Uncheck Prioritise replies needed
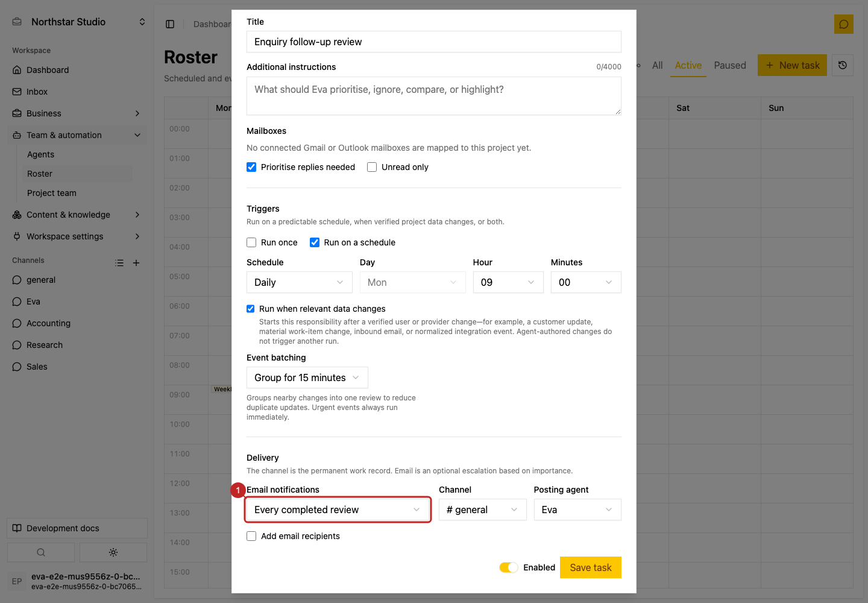868x603 pixels. tap(251, 167)
